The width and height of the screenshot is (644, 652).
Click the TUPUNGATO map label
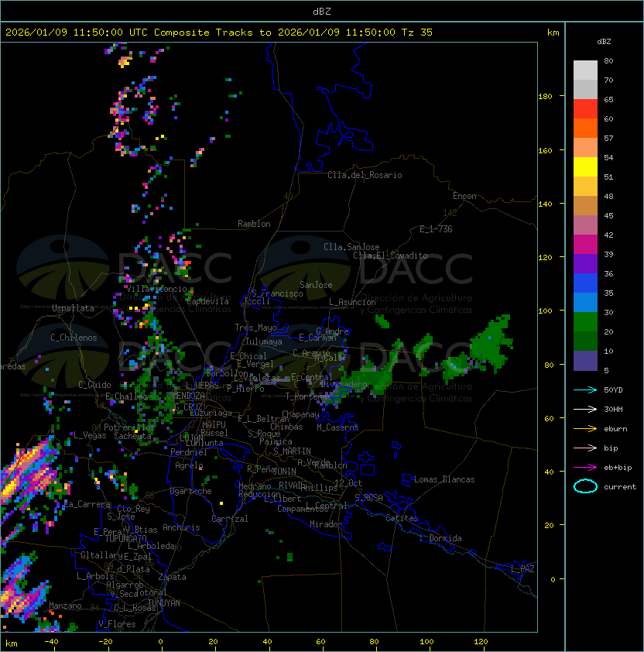click(126, 538)
